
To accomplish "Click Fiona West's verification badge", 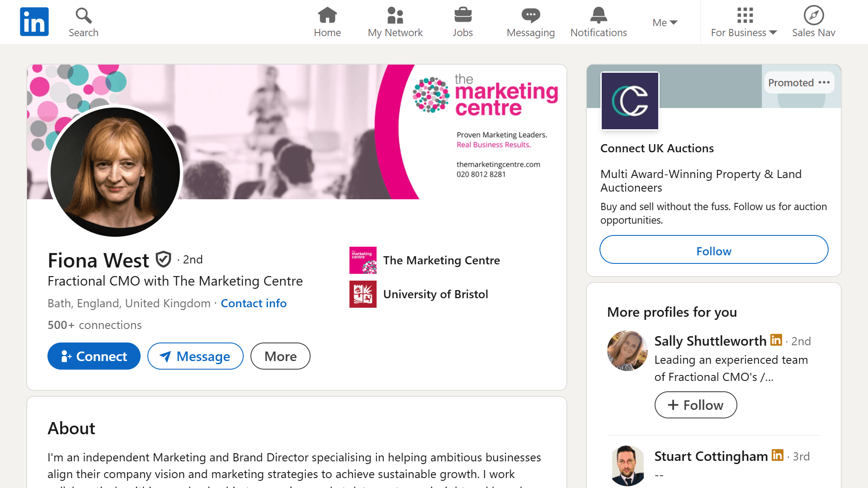I will pos(163,259).
